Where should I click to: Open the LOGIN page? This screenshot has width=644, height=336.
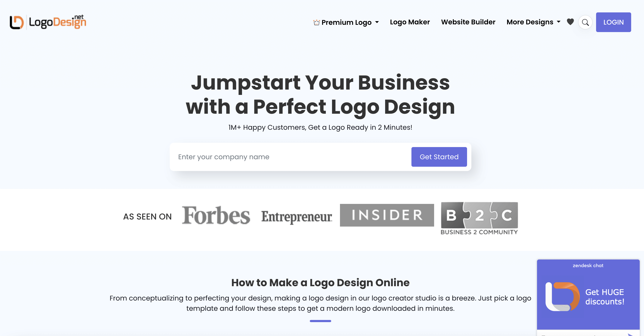click(x=613, y=22)
